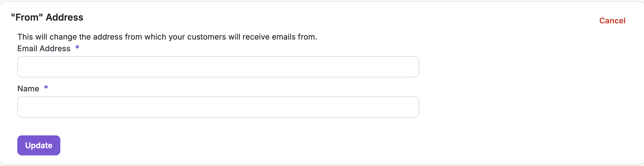This screenshot has width=644, height=166.
Task: Place cursor in the second text box
Action: [218, 107]
